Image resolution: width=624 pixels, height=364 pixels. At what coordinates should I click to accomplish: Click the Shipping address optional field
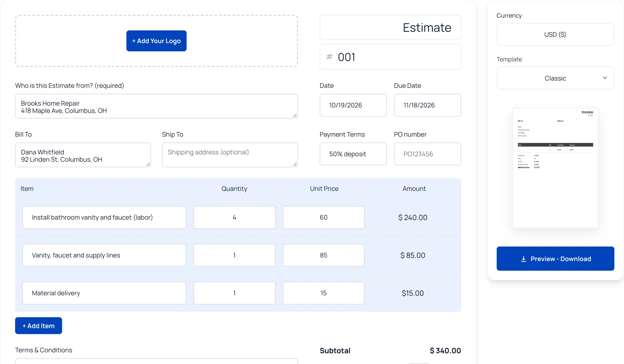[x=230, y=155]
